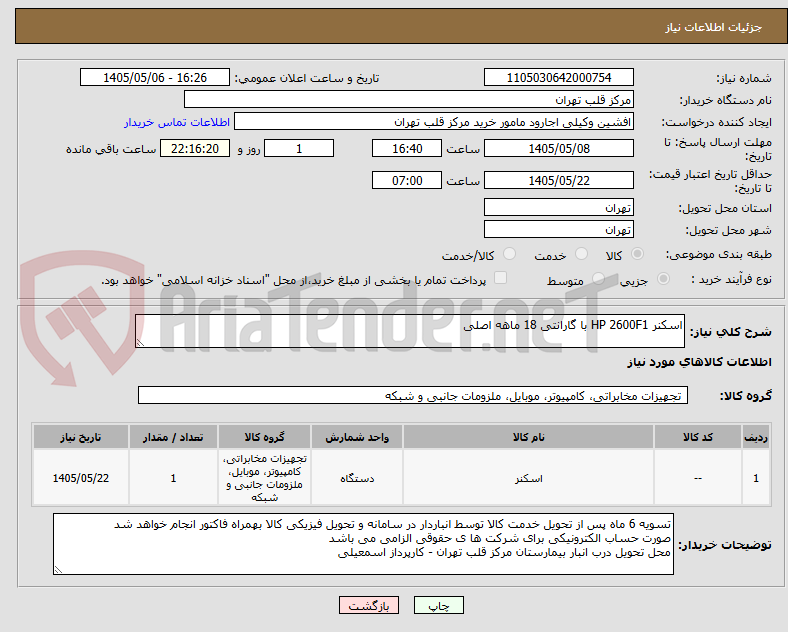This screenshot has width=788, height=632.
Task: Select the کالا radio button
Action: 637,254
